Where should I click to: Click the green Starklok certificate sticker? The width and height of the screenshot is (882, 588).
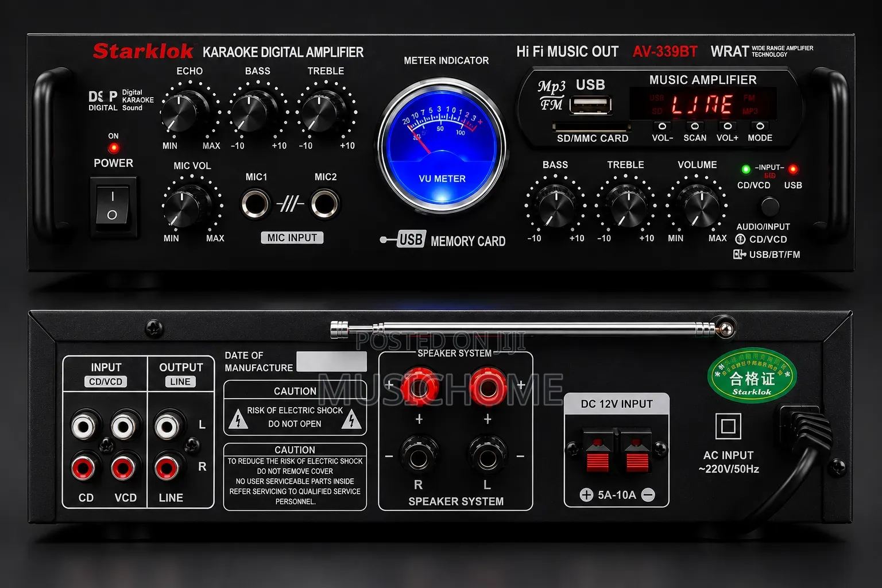point(752,375)
